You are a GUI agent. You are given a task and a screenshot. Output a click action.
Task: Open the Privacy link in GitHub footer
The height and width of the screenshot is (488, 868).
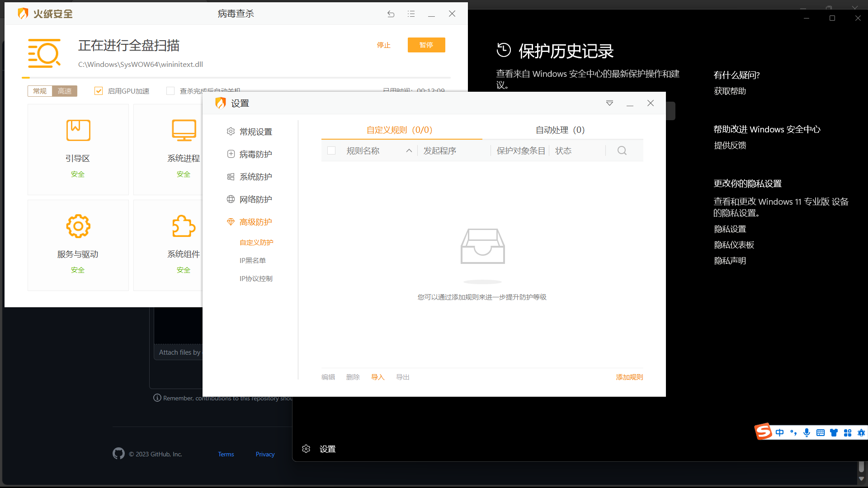265,454
